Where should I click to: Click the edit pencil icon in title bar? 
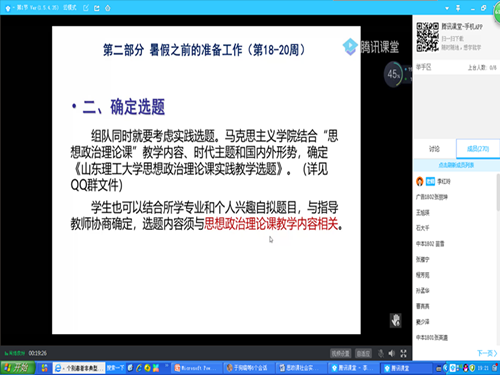(x=86, y=8)
